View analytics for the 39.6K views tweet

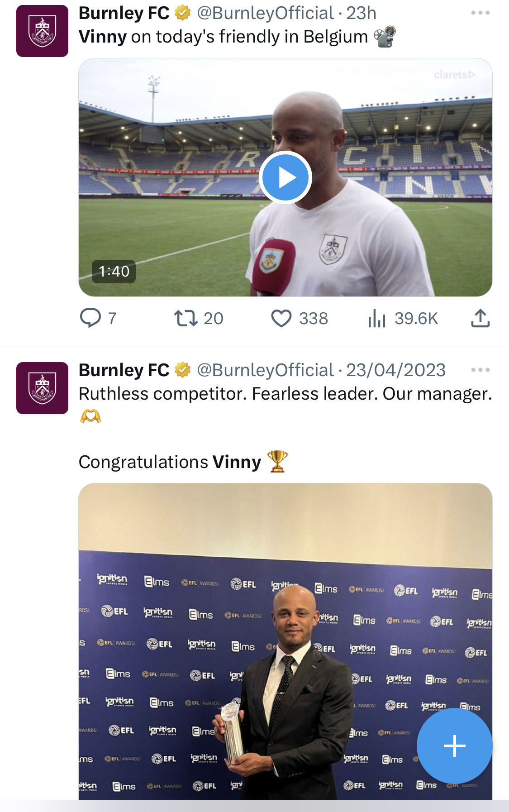[x=376, y=318]
